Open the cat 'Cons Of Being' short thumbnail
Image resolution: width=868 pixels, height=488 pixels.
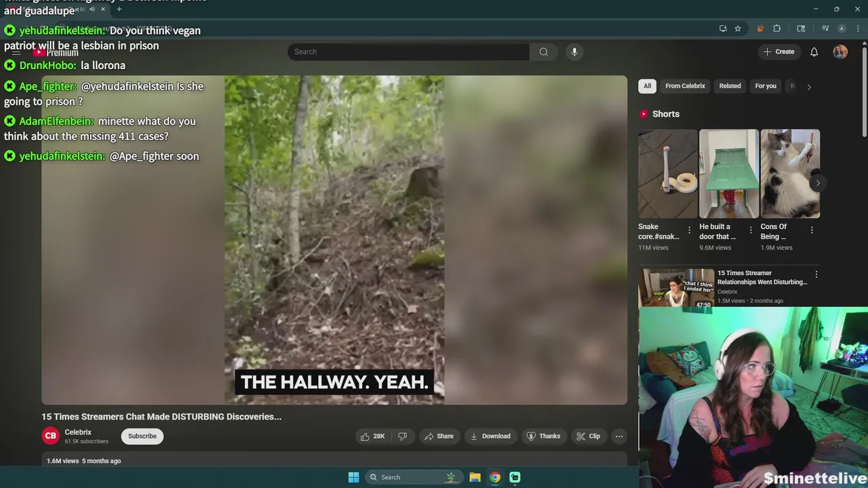pos(790,174)
